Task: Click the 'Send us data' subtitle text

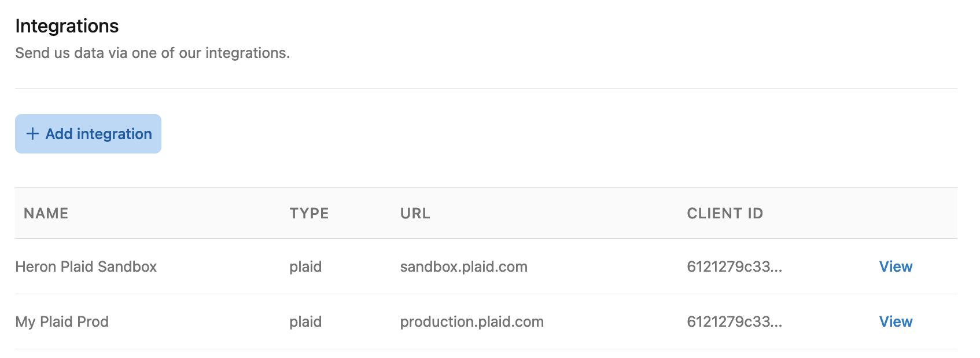Action: click(x=152, y=53)
